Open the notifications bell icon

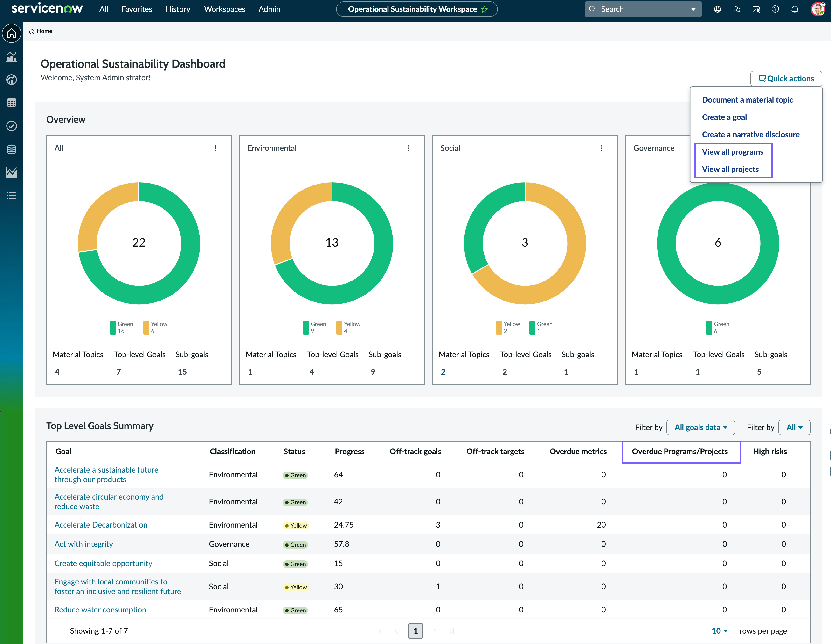click(x=795, y=9)
